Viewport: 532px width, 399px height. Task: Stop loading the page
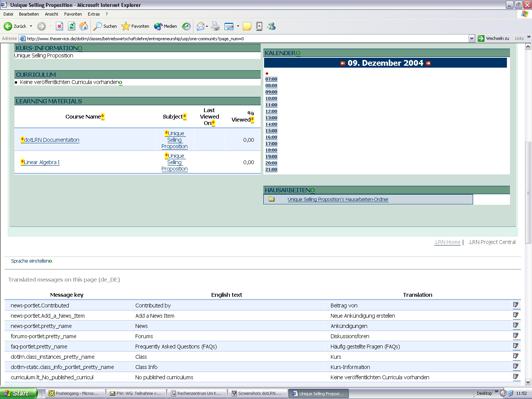59,26
